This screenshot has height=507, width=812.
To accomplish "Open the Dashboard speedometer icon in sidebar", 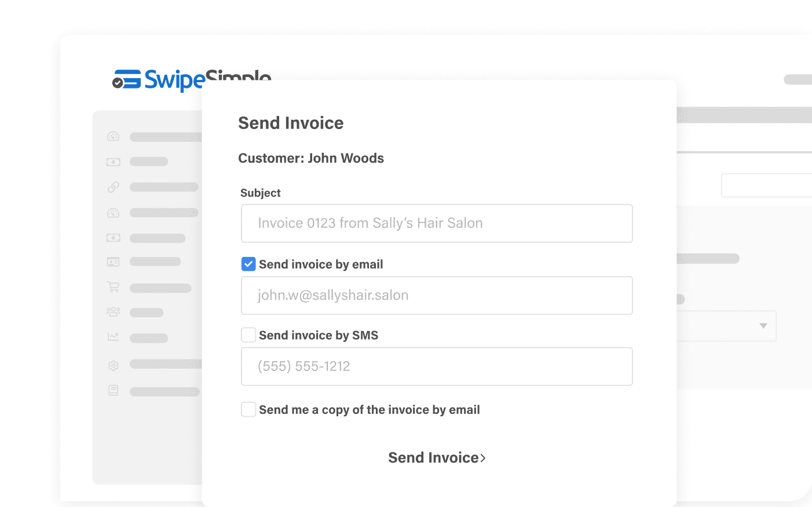I will tap(114, 136).
